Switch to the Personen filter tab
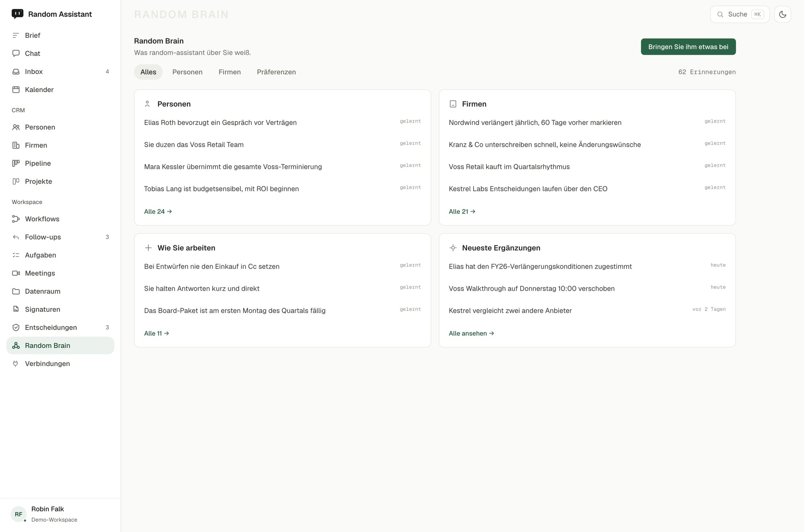Screen dimensions: 804x532 187,72
